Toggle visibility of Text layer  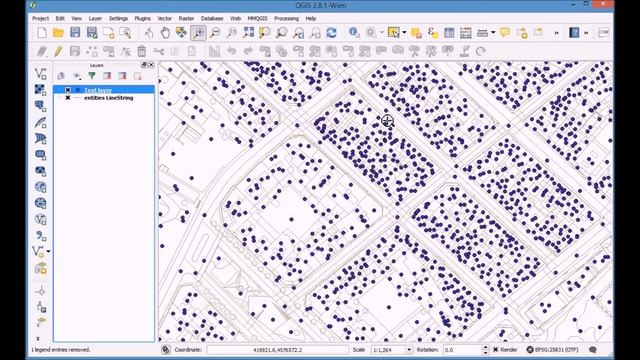tap(68, 90)
